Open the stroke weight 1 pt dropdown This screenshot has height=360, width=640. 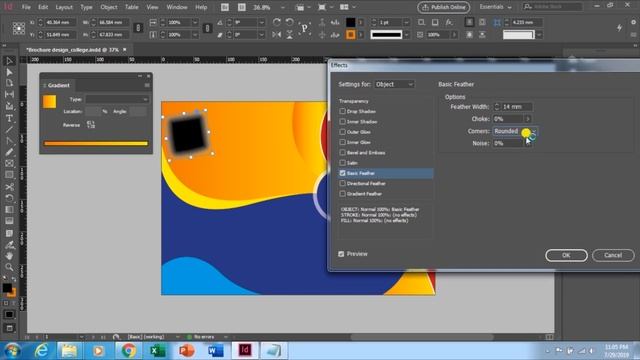click(x=406, y=22)
